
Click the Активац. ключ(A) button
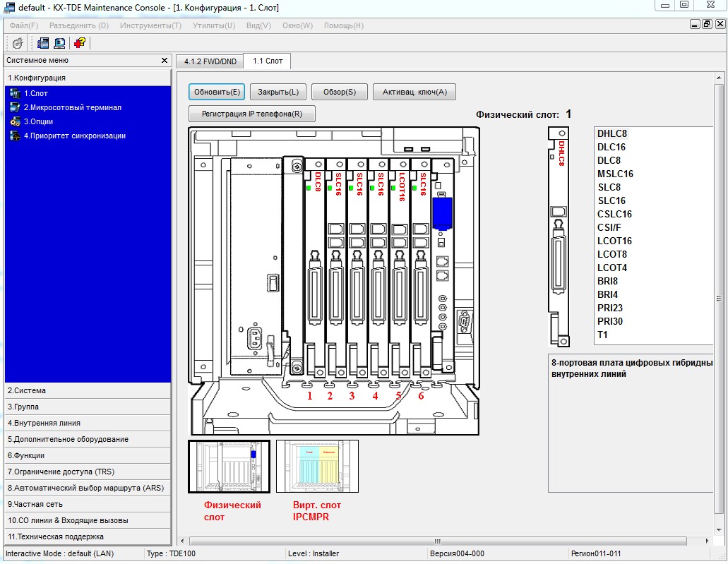tap(414, 92)
